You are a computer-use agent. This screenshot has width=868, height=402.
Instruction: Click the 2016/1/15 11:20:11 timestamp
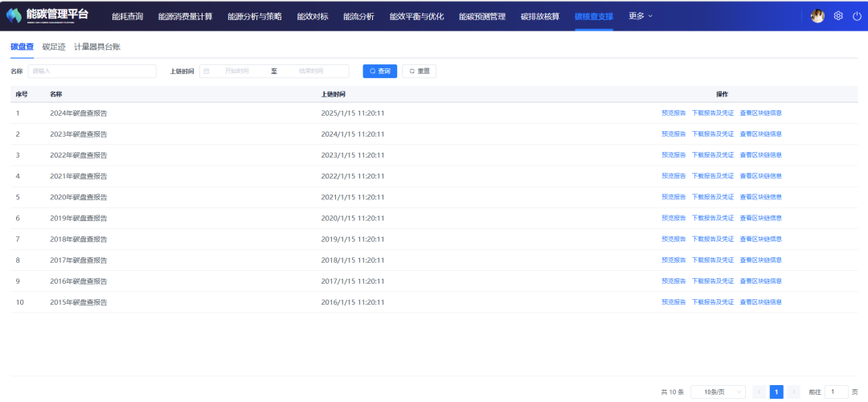click(353, 302)
